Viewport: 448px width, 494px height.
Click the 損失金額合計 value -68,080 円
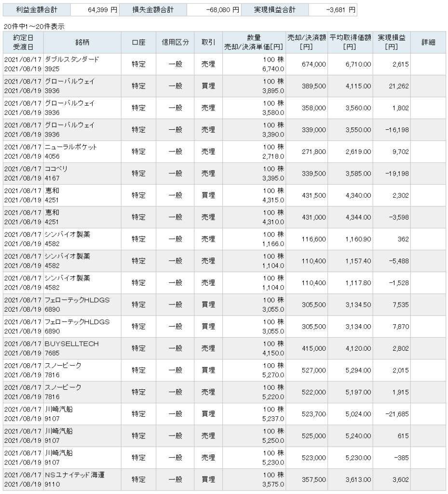click(222, 10)
